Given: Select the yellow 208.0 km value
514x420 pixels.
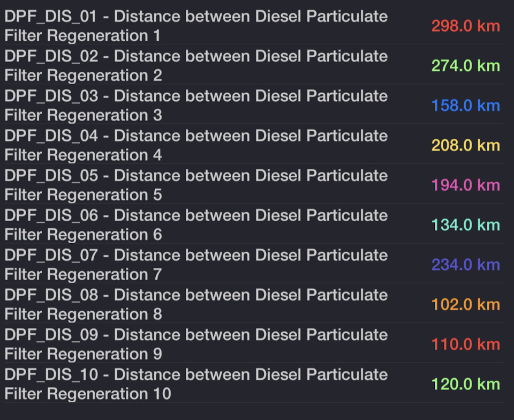Looking at the screenshot, I should pos(465,145).
